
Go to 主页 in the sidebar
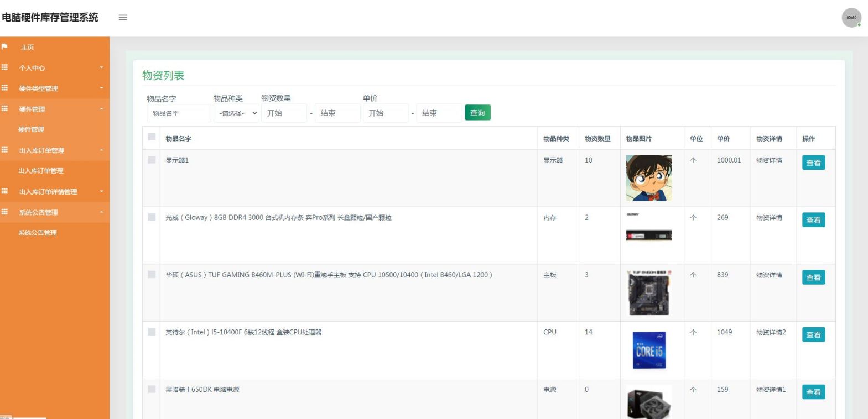click(x=27, y=48)
